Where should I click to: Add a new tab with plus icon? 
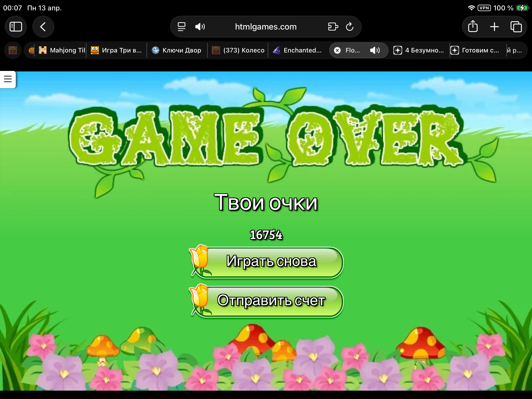(x=494, y=27)
